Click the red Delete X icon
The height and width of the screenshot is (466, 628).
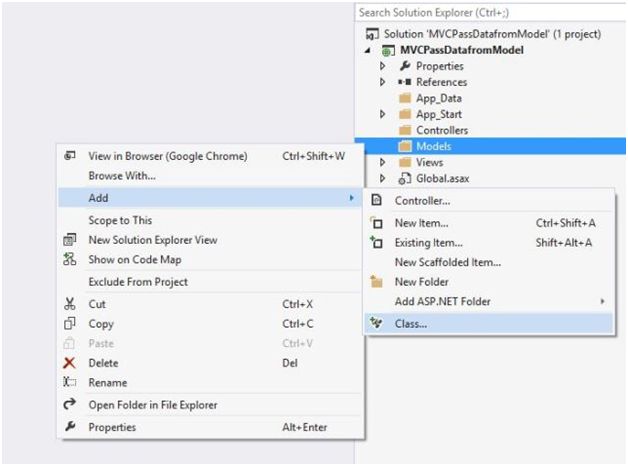click(70, 363)
